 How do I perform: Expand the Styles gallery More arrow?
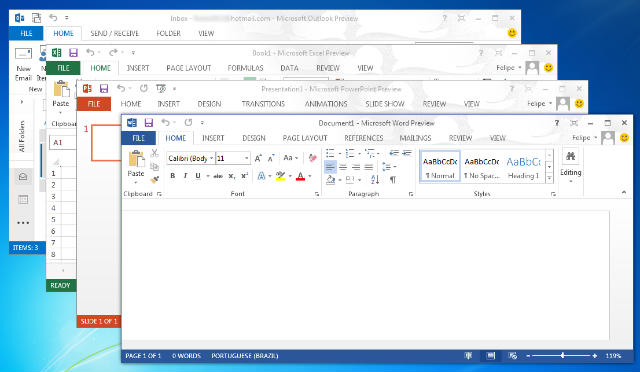[549, 178]
